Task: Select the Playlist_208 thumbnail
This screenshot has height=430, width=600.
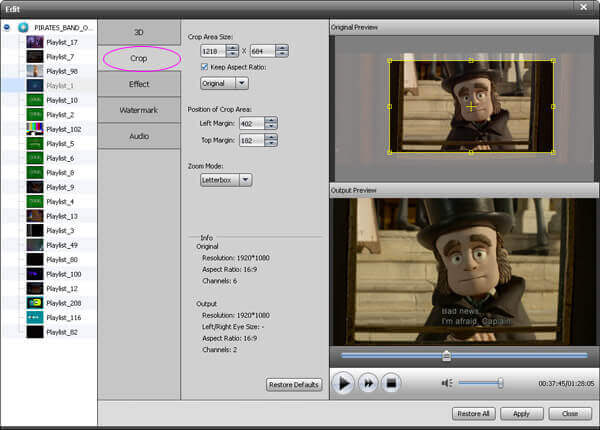Action: click(35, 303)
